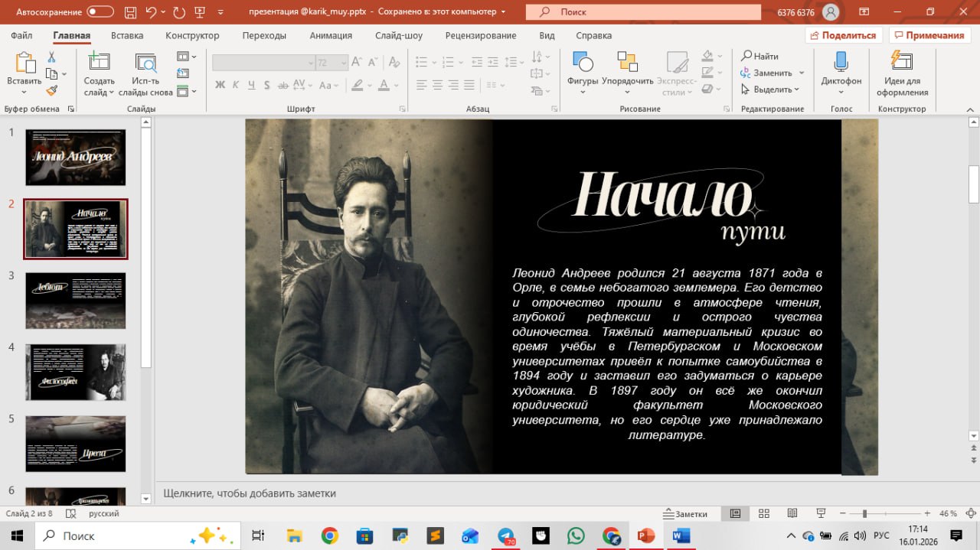
Task: Toggle the AutoSave switch
Action: coord(100,12)
